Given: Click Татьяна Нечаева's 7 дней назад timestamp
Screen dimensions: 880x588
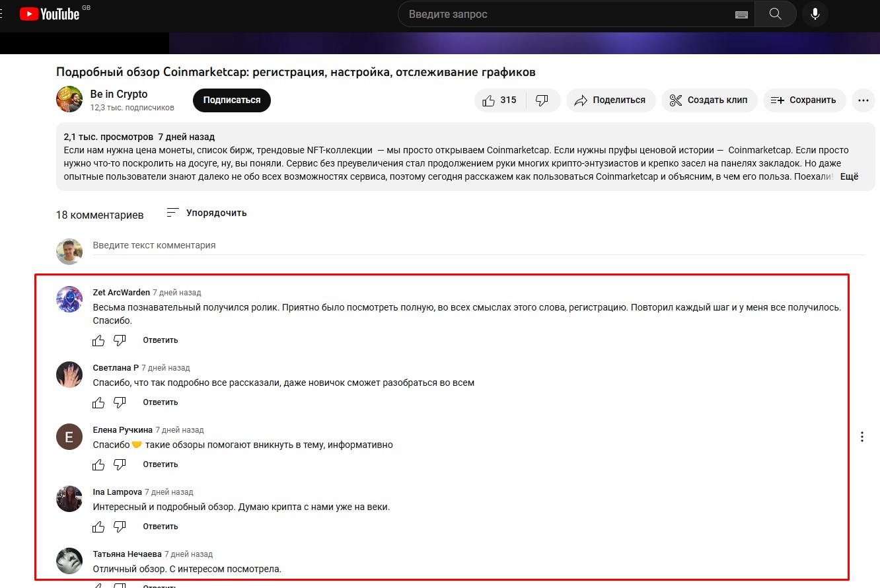Looking at the screenshot, I should pos(189,554).
